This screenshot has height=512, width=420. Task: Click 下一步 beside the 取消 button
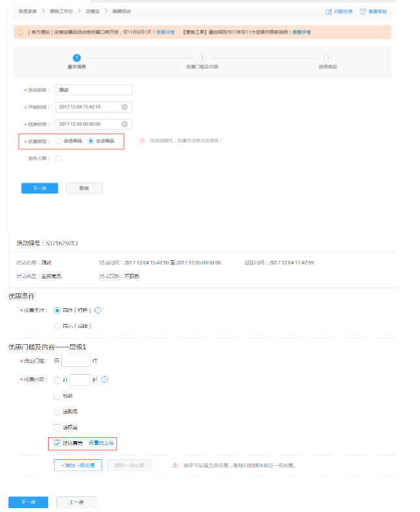(x=40, y=189)
